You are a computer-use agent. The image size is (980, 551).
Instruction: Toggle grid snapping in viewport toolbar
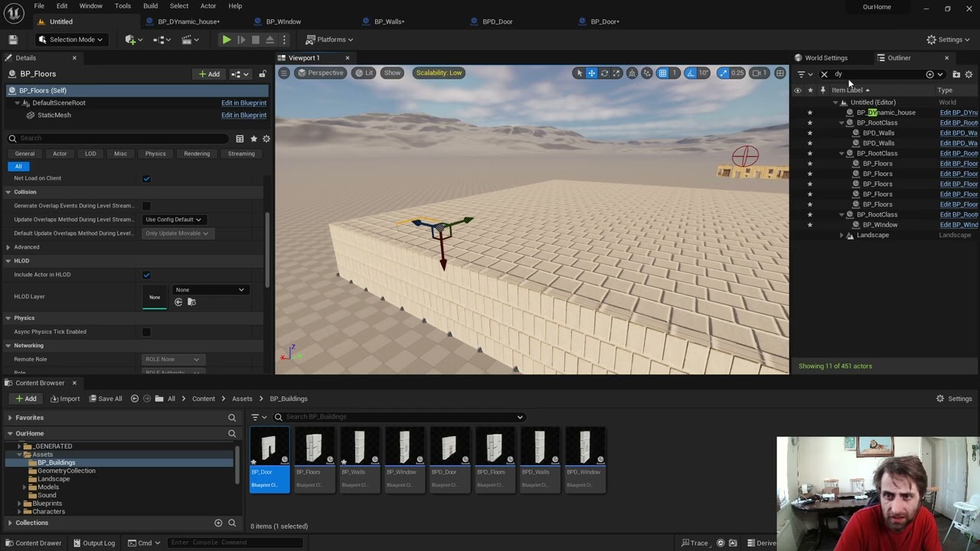coord(662,73)
